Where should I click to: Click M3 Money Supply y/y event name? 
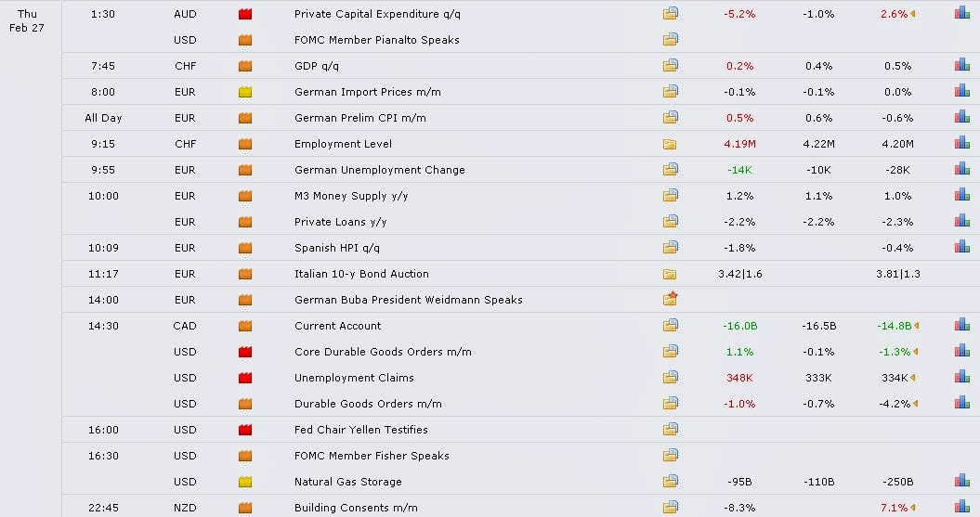pos(351,196)
